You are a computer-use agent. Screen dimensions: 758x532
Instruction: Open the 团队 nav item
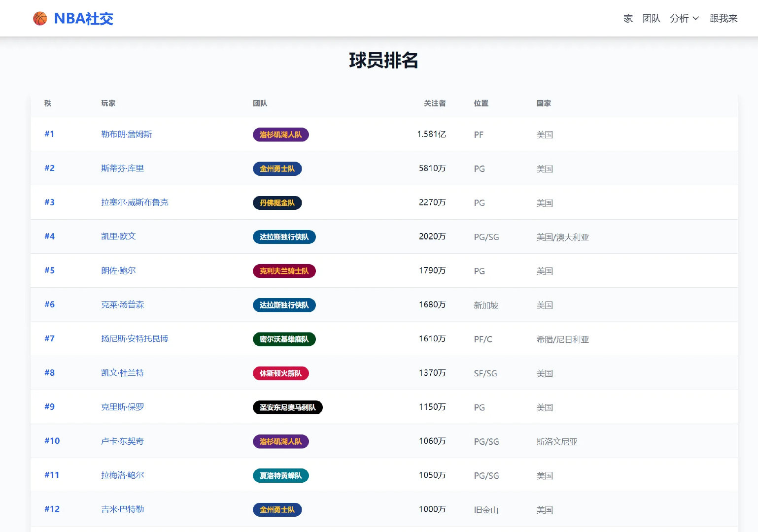coord(652,18)
